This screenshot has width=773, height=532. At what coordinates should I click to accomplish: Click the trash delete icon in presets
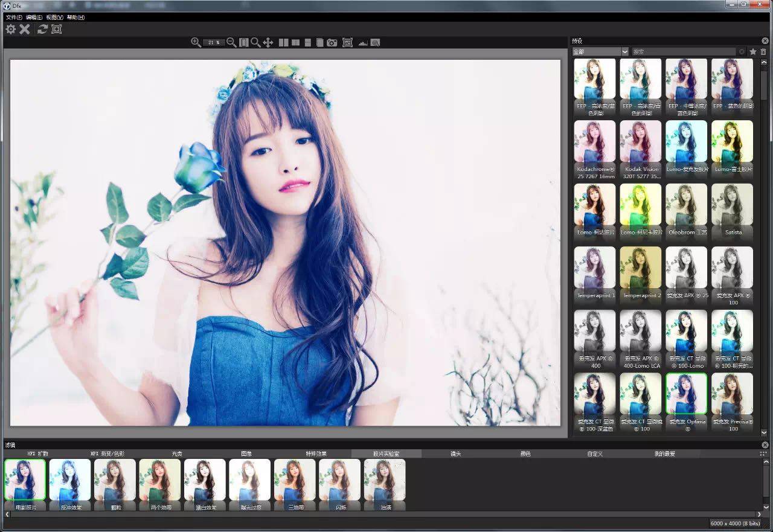(763, 52)
